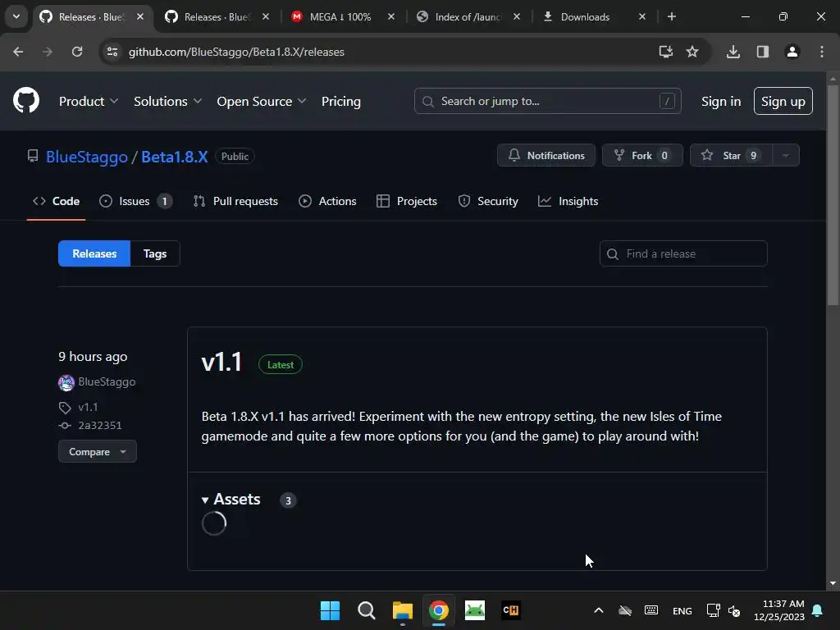Viewport: 840px width, 630px height.
Task: Click the Sign up button
Action: pyautogui.click(x=783, y=101)
